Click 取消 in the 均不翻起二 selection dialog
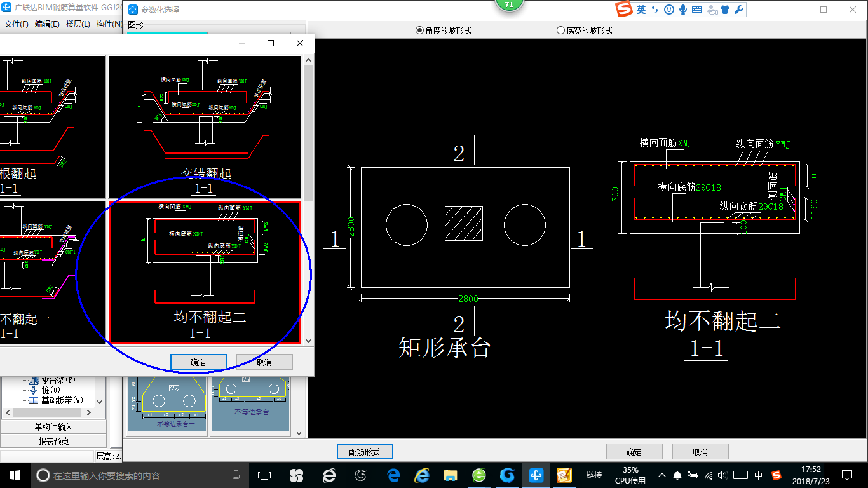868x488 pixels. tap(264, 362)
